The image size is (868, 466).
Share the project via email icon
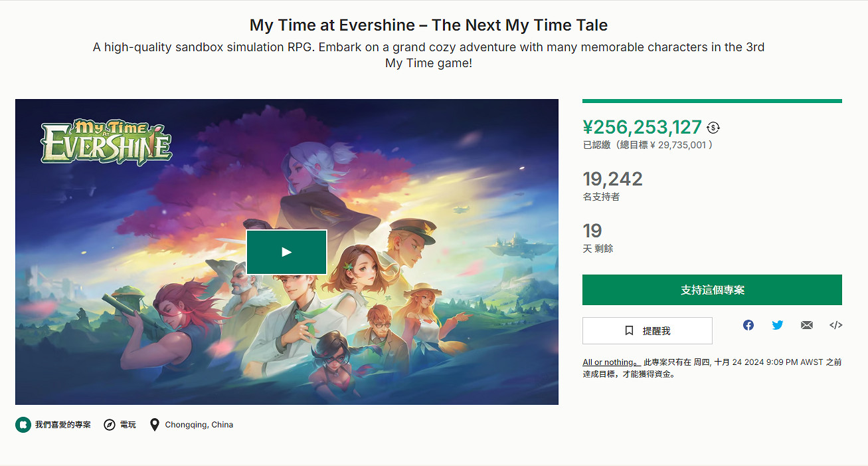[x=807, y=325]
